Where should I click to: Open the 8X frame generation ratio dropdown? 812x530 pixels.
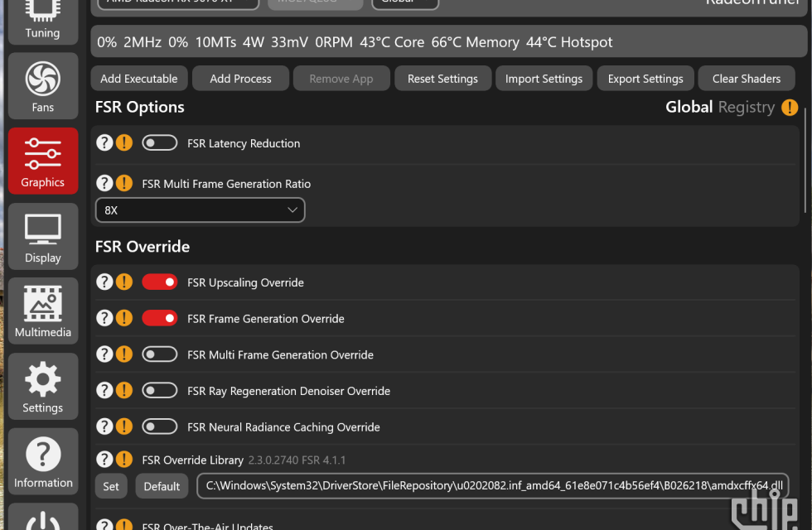201,210
